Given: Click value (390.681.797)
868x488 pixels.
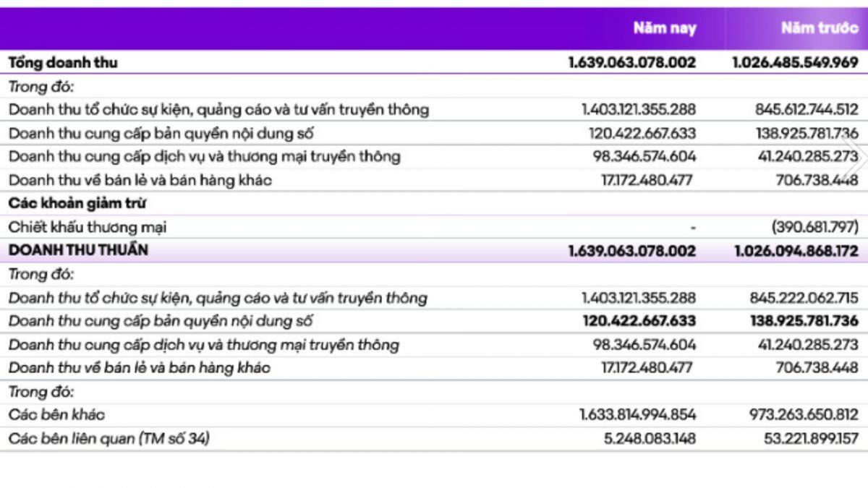Looking at the screenshot, I should tap(815, 227).
